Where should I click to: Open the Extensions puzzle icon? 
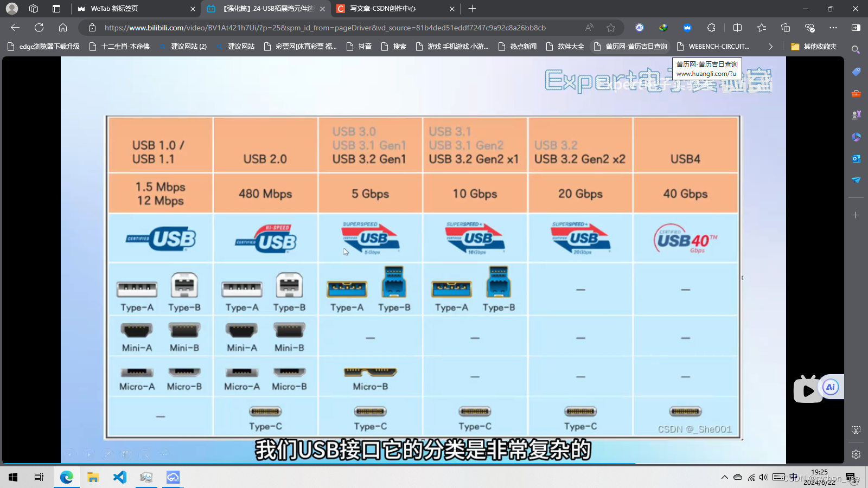point(711,28)
